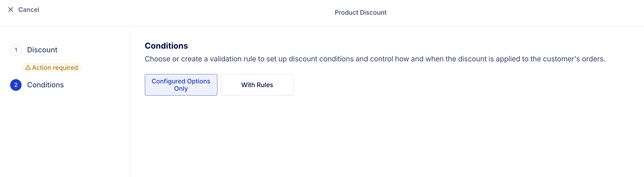Select Configured Options Only option
This screenshot has width=644, height=177.
click(x=181, y=85)
